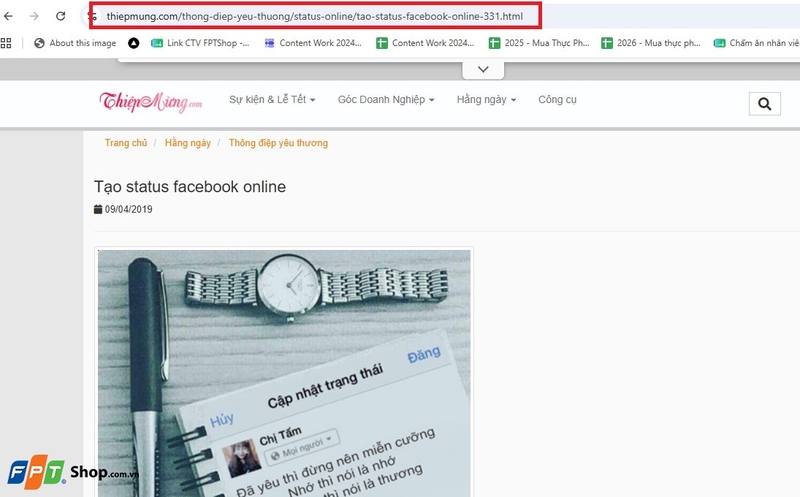Expand the Sự kiện & Lễ Tết menu

pyautogui.click(x=272, y=100)
